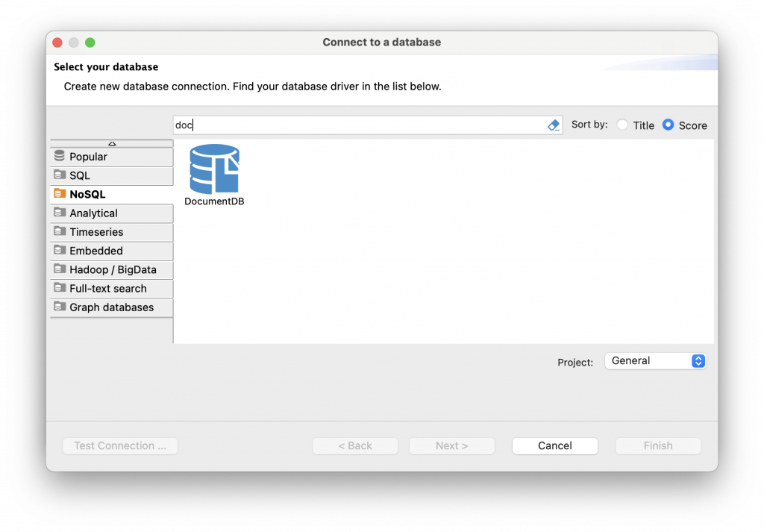Viewport: 764px width, 532px height.
Task: Open the Popular category tab
Action: (112, 157)
